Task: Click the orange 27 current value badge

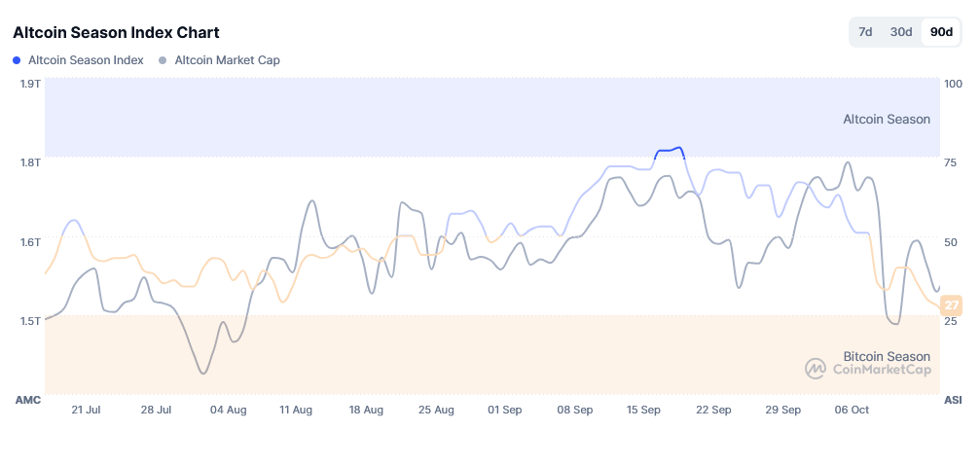Action: [x=952, y=305]
